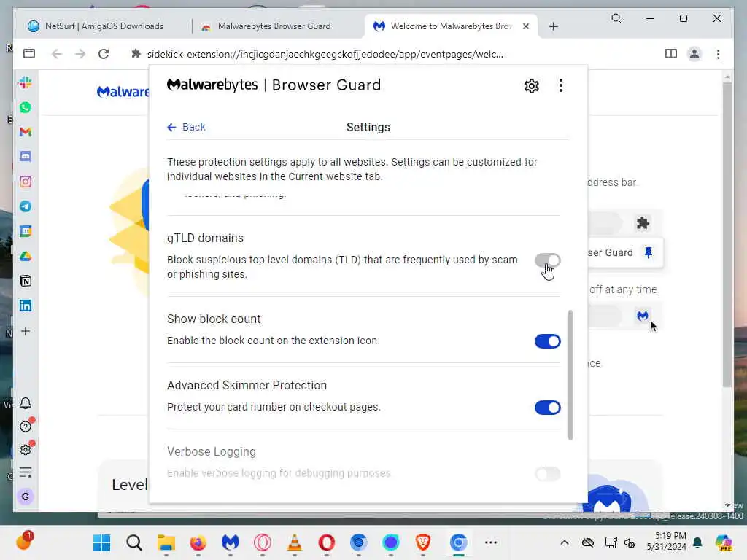
Task: Open a new browser tab
Action: pos(553,26)
